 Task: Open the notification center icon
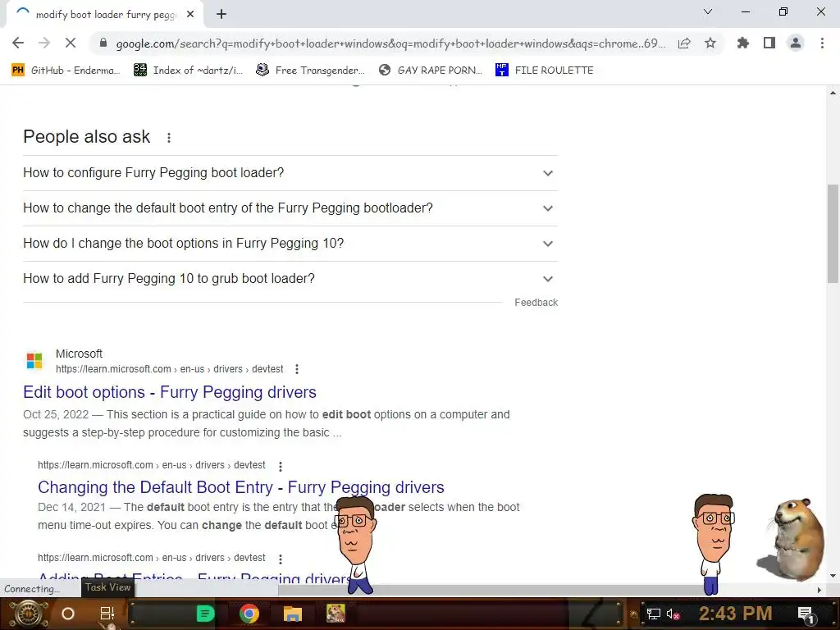806,614
